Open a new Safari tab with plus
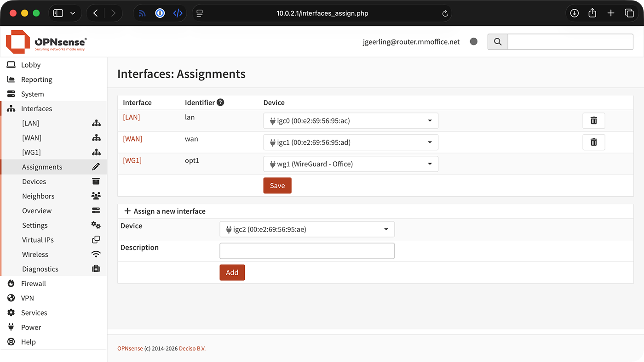 pos(611,13)
